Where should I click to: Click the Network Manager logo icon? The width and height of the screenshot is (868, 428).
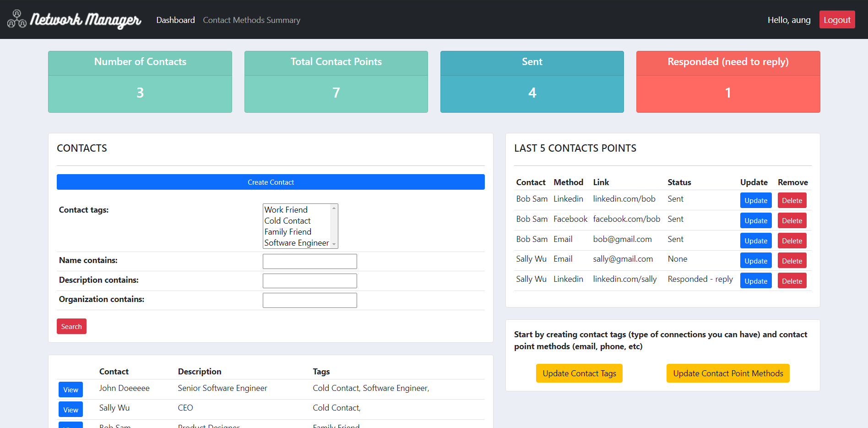(17, 19)
